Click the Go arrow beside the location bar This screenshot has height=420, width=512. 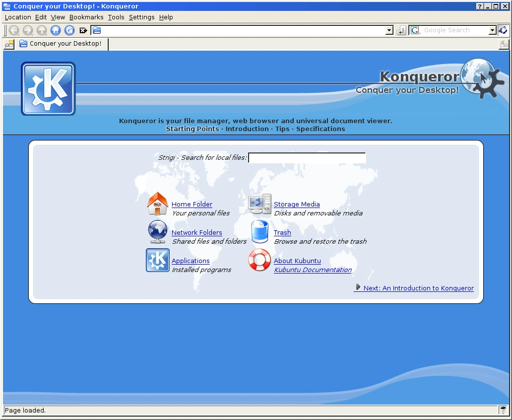(x=400, y=30)
